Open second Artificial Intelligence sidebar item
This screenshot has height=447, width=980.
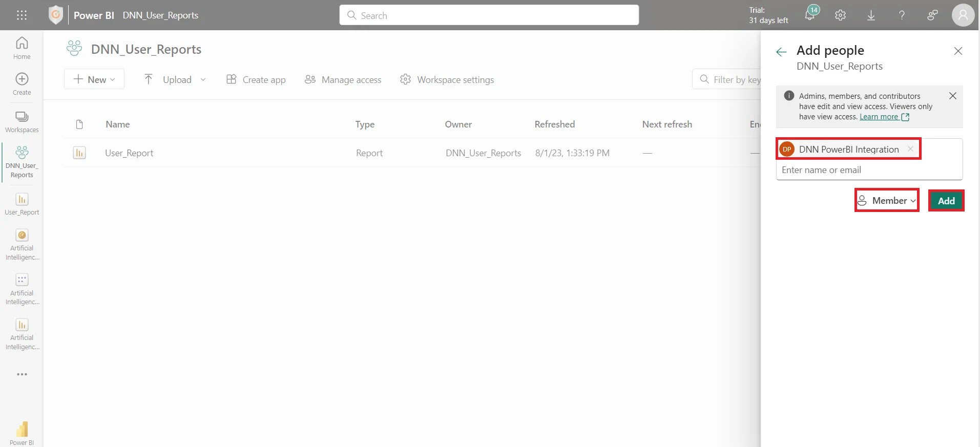[x=22, y=289]
